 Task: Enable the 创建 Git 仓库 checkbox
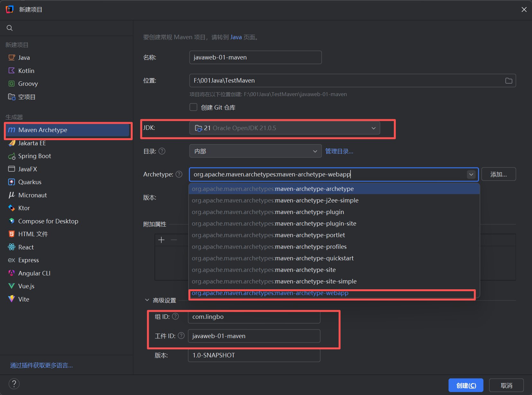pyautogui.click(x=193, y=107)
